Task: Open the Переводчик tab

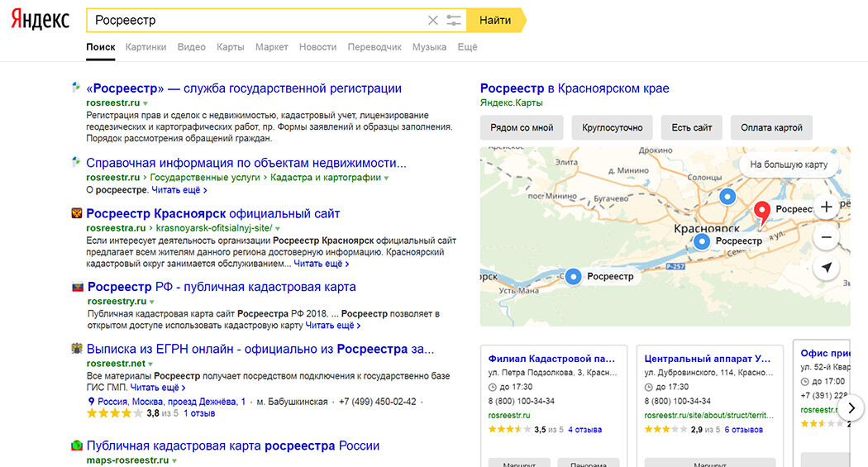Action: pos(374,47)
